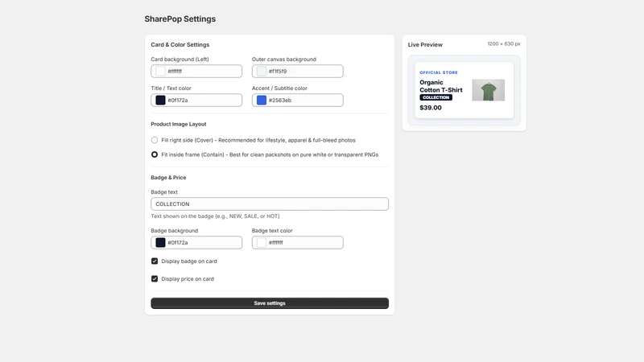The image size is (644, 362).
Task: Open Badge text color swatch
Action: click(261, 243)
